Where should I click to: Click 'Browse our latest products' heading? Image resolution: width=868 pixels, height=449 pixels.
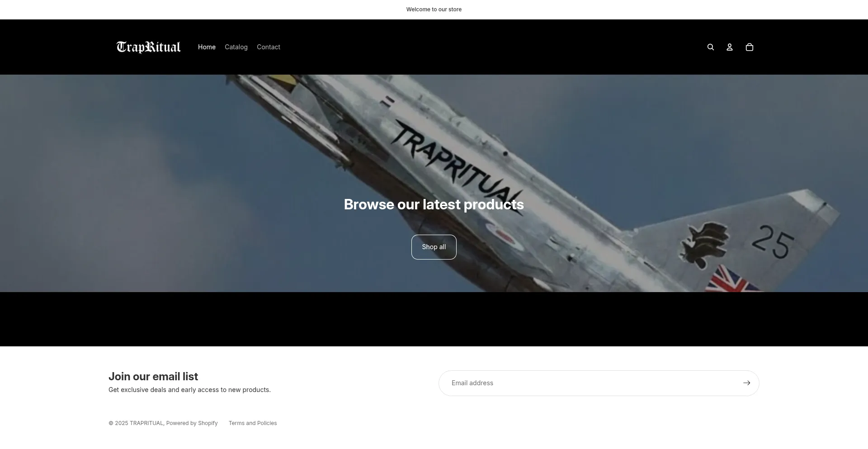(434, 204)
